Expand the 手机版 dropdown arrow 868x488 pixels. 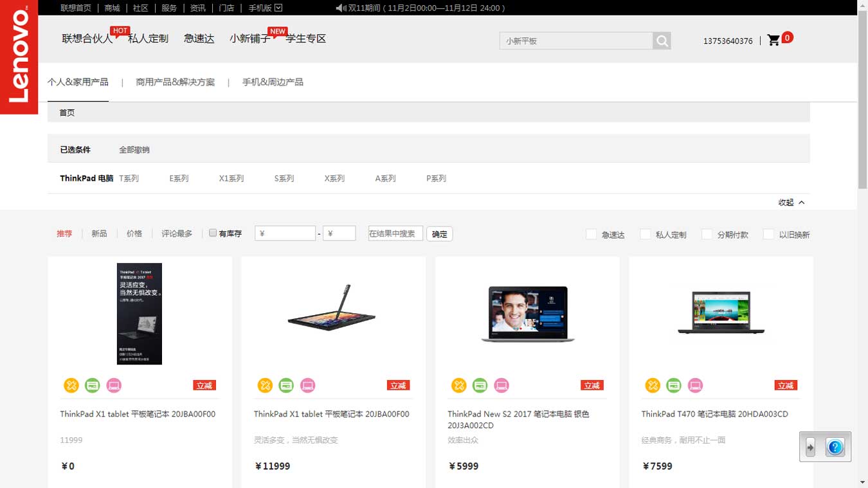[278, 8]
